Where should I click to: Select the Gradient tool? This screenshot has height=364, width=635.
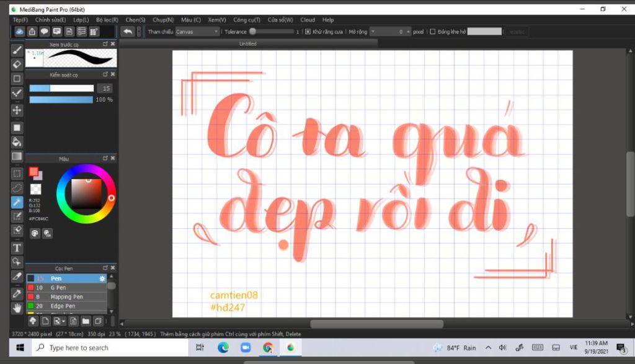point(17,156)
